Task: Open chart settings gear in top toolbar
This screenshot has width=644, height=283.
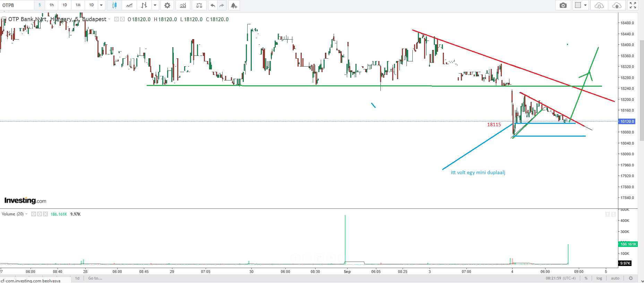Action: (x=167, y=5)
